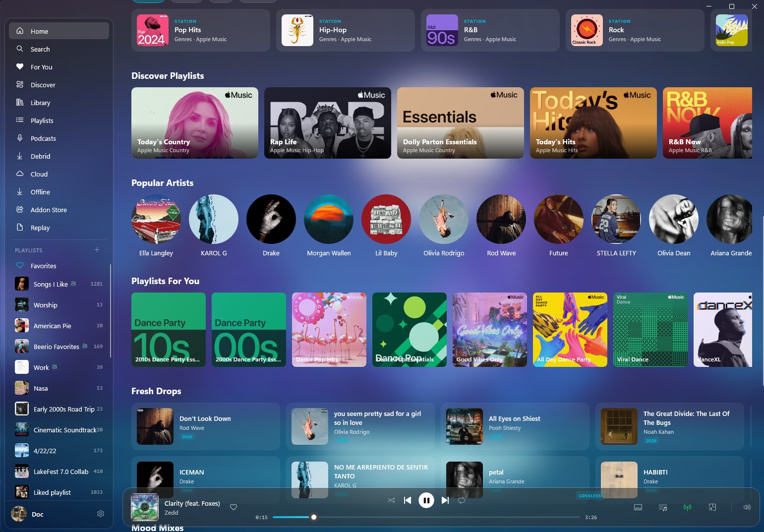Open Podcasts in the sidebar
The image size is (764, 532).
point(59,138)
